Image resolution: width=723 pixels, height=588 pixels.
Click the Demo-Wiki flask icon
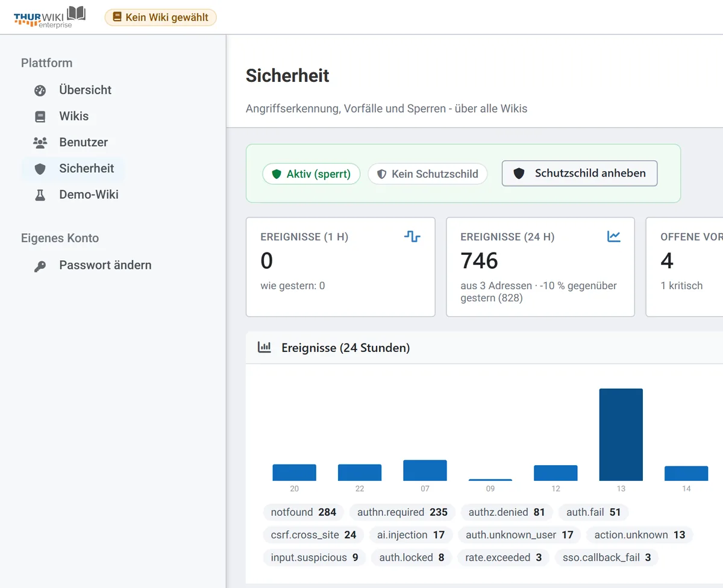pyautogui.click(x=40, y=195)
